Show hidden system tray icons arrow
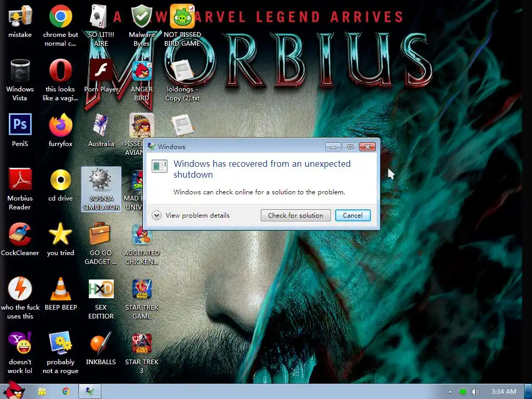Viewport: 532px width, 399px height. pos(450,392)
